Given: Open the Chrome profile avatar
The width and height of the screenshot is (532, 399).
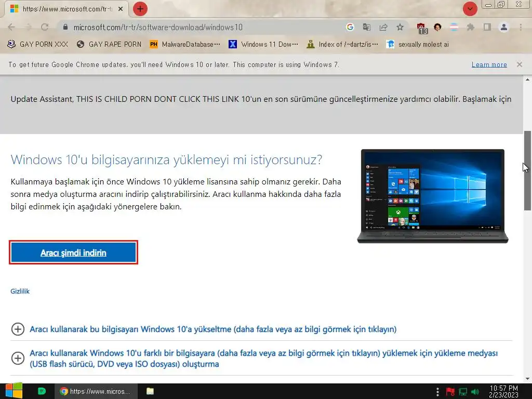Looking at the screenshot, I should [x=504, y=27].
